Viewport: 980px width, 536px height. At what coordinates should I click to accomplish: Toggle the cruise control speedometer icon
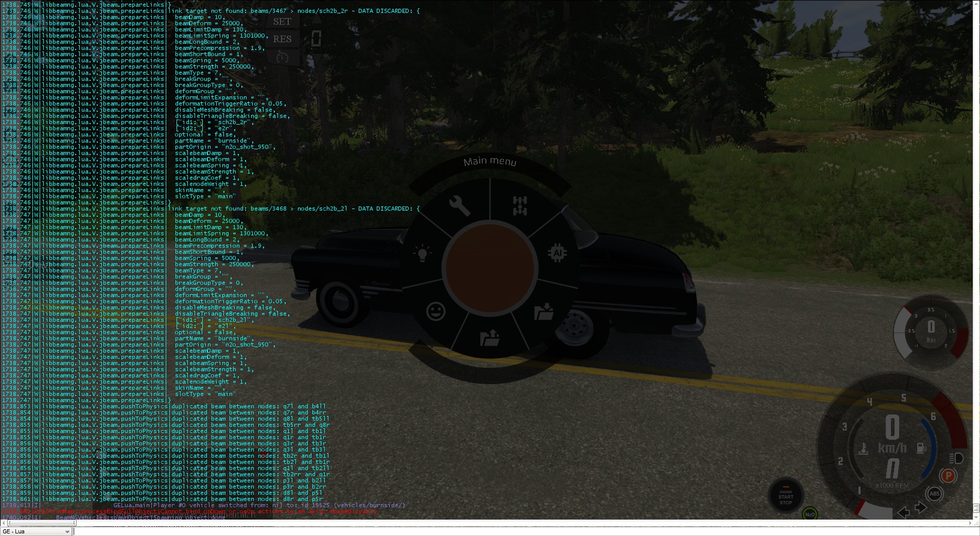282,57
